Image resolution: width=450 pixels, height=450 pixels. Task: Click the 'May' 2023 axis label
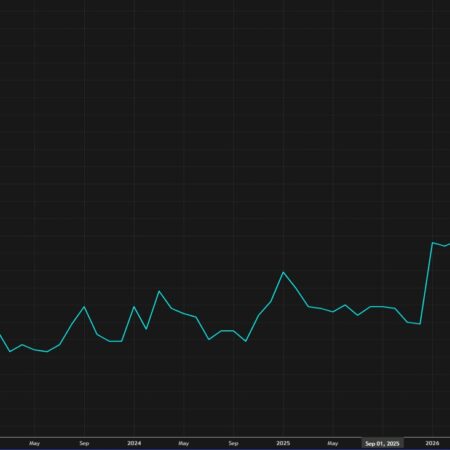34,443
